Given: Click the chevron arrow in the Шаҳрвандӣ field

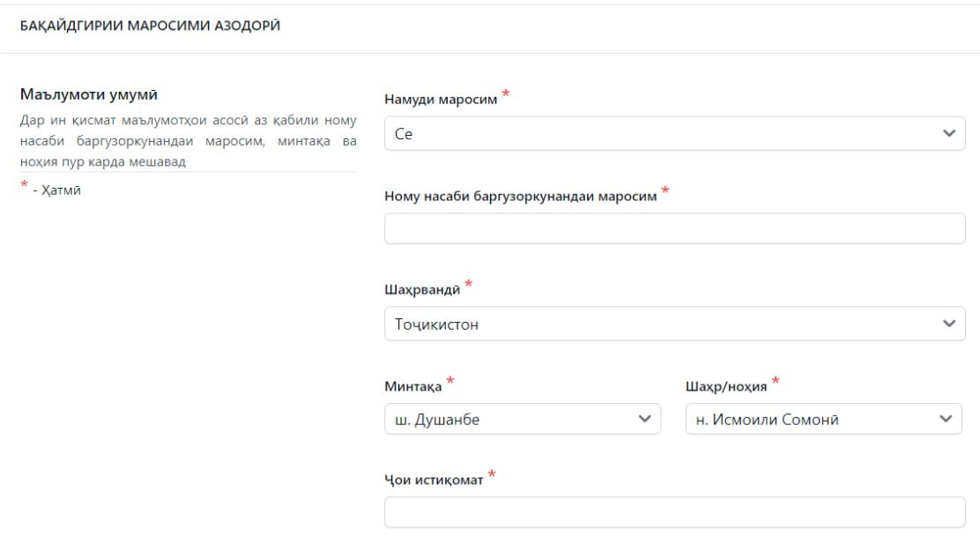Looking at the screenshot, I should 948,324.
